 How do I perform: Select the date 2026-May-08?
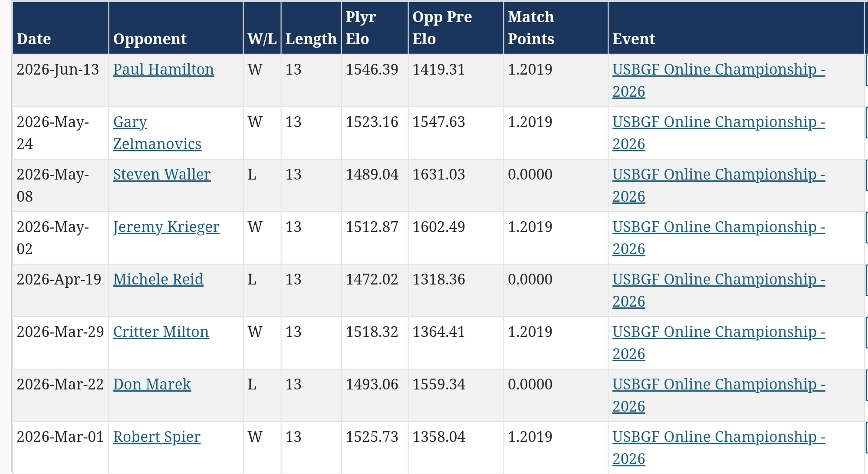(x=53, y=185)
